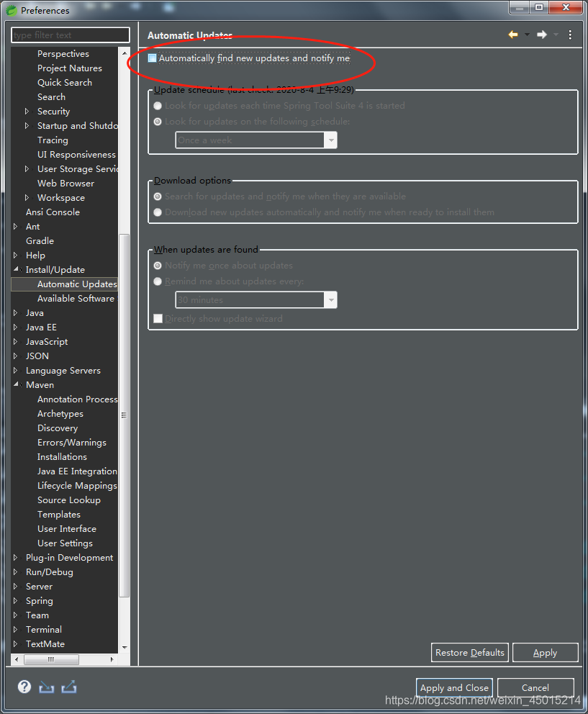This screenshot has height=714, width=588.
Task: Open Project Natures preference page
Action: point(70,68)
